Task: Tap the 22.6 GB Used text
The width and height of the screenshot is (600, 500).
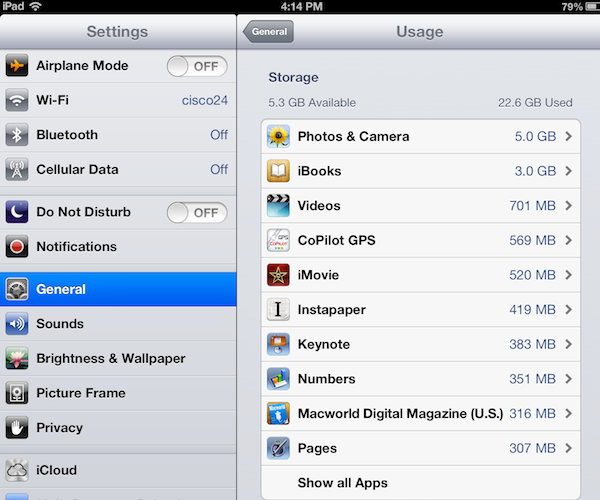Action: (x=535, y=103)
